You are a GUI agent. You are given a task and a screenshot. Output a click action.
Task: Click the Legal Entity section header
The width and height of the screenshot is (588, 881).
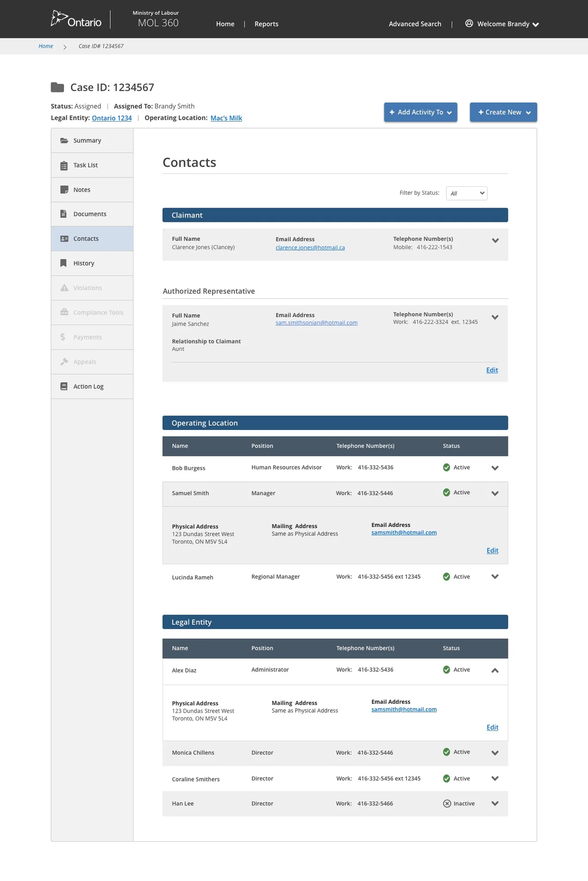click(335, 622)
